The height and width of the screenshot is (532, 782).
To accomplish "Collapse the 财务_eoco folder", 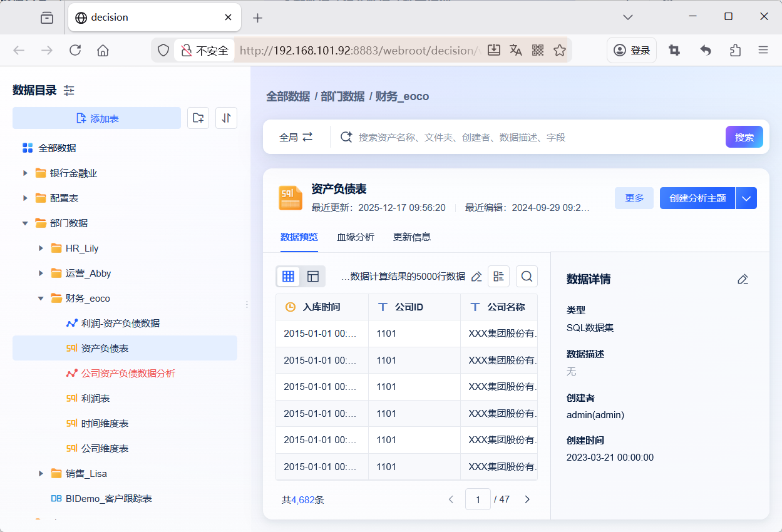I will [41, 298].
